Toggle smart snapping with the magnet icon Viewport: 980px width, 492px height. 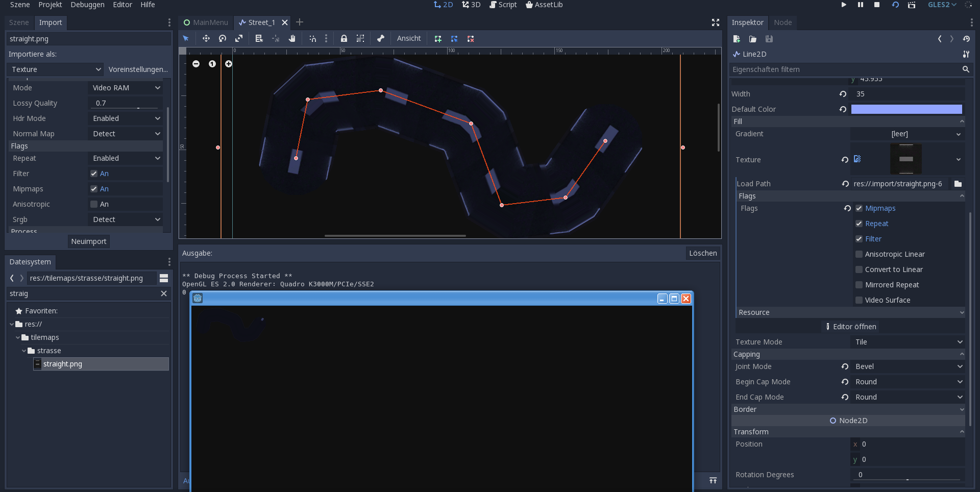pyautogui.click(x=313, y=38)
